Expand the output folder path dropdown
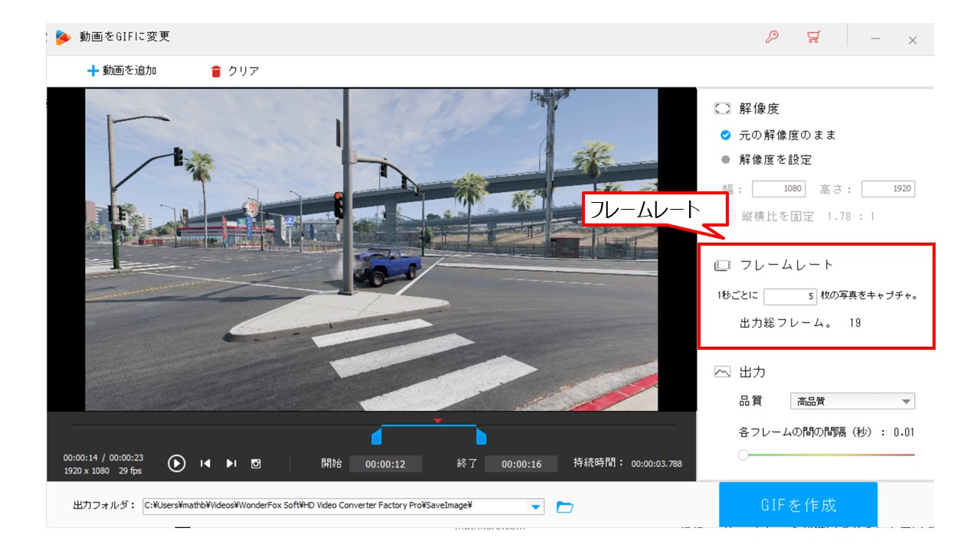Image resolution: width=980 pixels, height=551 pixels. coord(536,507)
